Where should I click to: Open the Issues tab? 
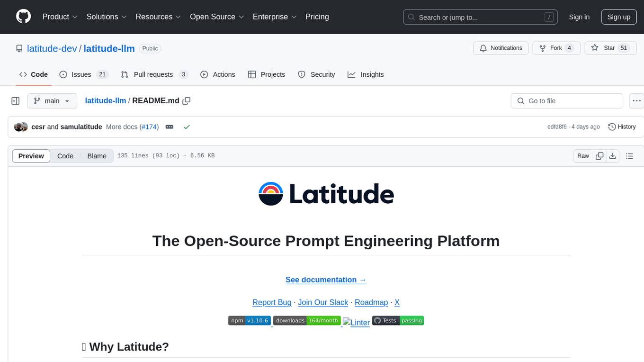click(84, 74)
